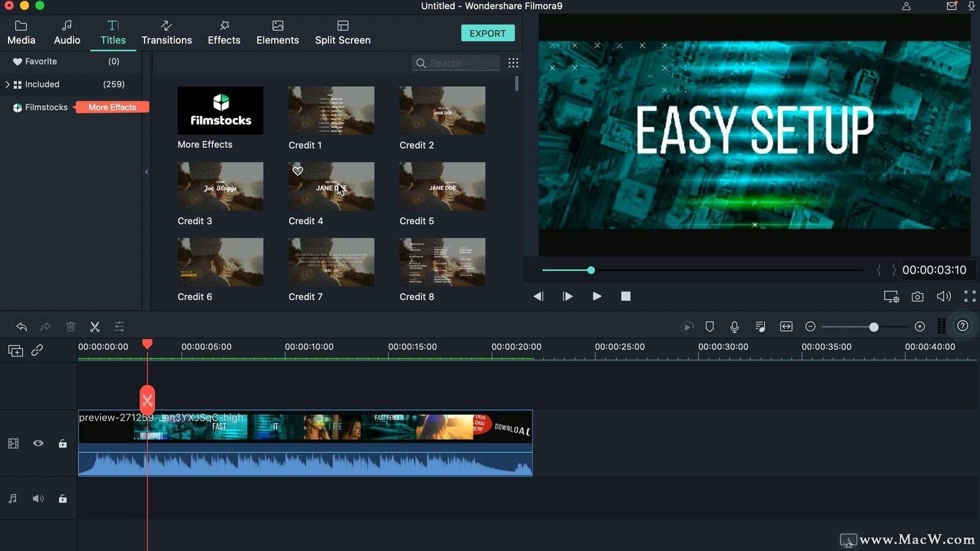Screen dimensions: 980x551
Task: Select the Favorite category
Action: [41, 61]
